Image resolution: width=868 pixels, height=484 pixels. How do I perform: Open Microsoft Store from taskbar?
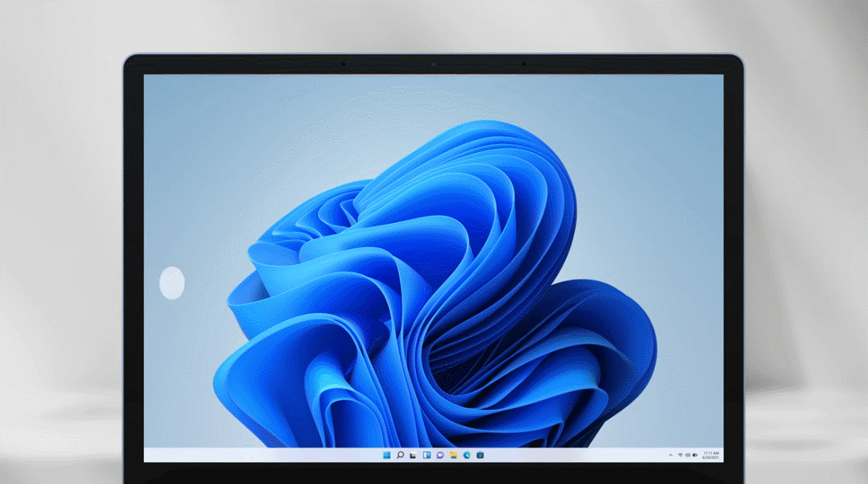[480, 455]
